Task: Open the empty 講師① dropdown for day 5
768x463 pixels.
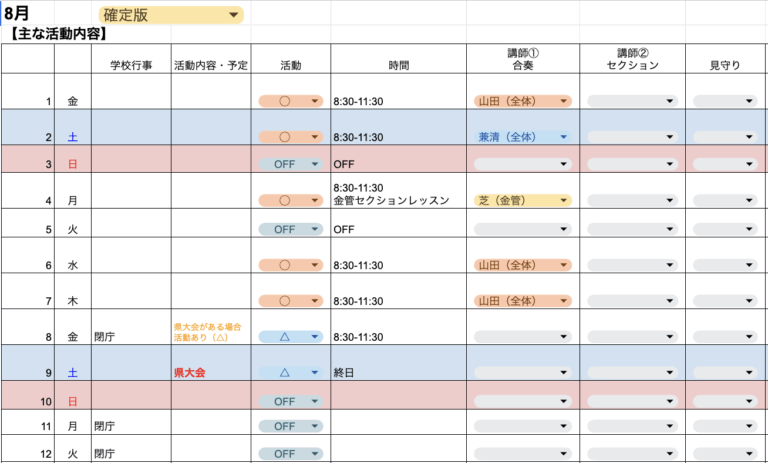Action: [x=564, y=229]
